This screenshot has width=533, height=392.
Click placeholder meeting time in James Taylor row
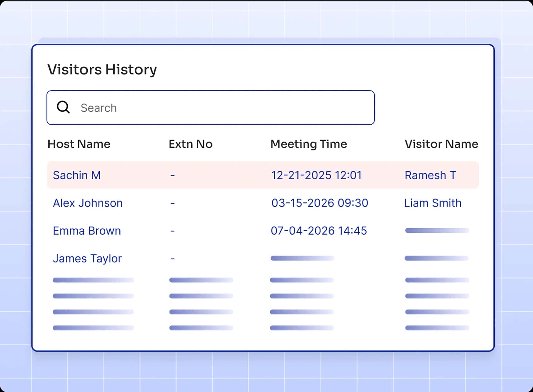click(302, 258)
